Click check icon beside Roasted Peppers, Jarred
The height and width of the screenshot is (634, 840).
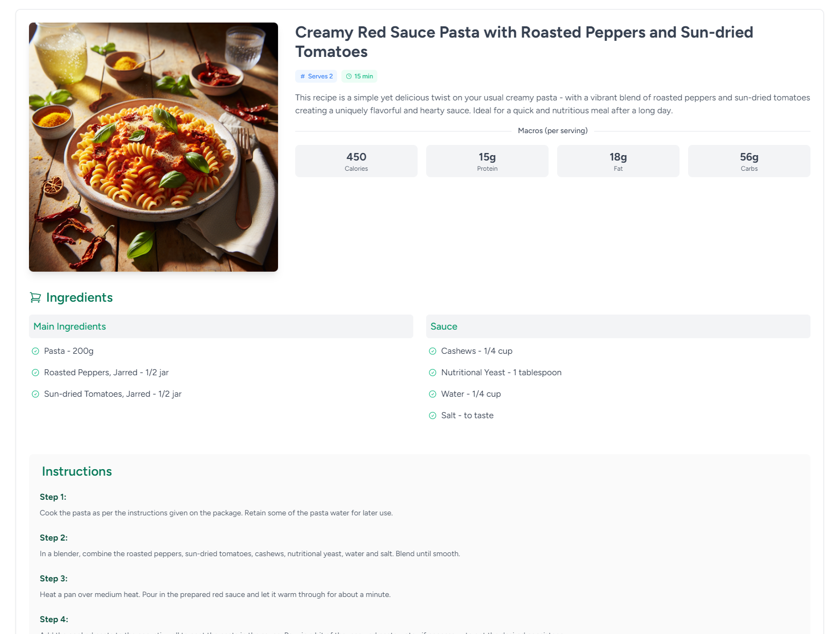tap(35, 373)
